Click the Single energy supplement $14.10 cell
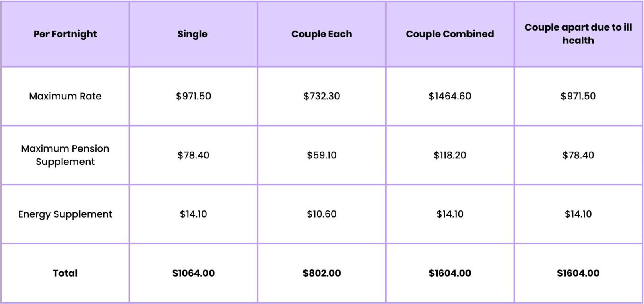 tap(193, 214)
